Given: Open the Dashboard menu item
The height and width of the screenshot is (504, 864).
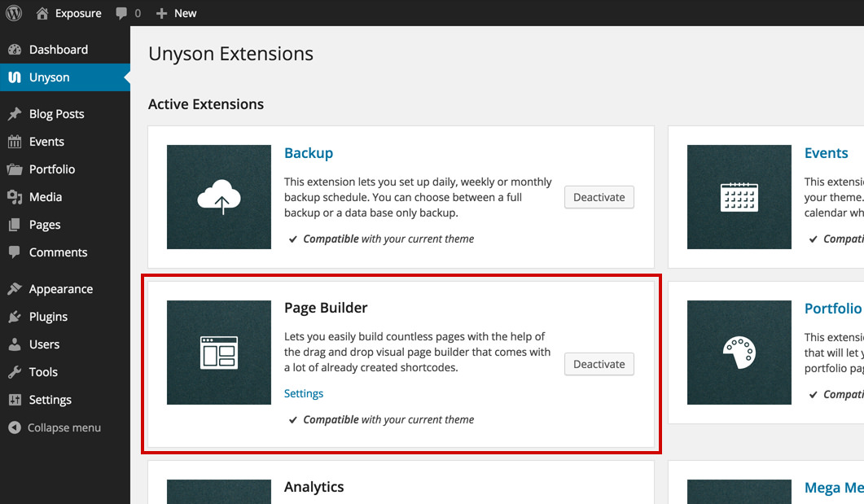Looking at the screenshot, I should 65,50.
